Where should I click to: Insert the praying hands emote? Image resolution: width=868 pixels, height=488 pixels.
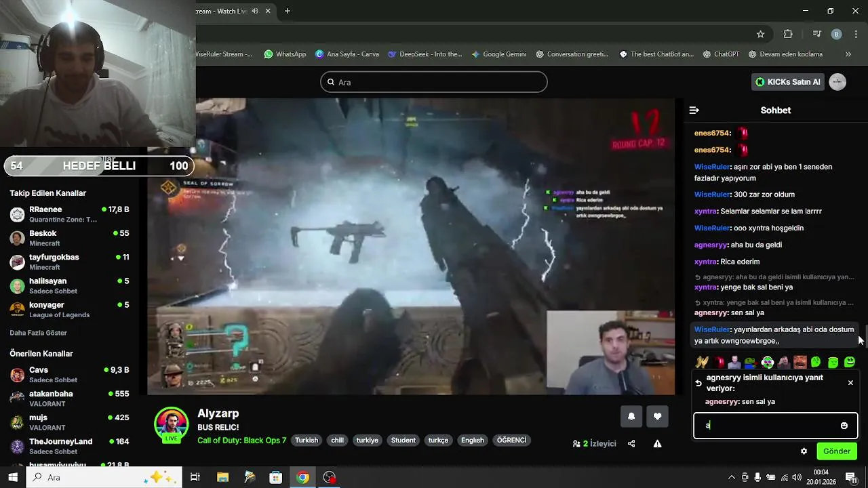[702, 362]
